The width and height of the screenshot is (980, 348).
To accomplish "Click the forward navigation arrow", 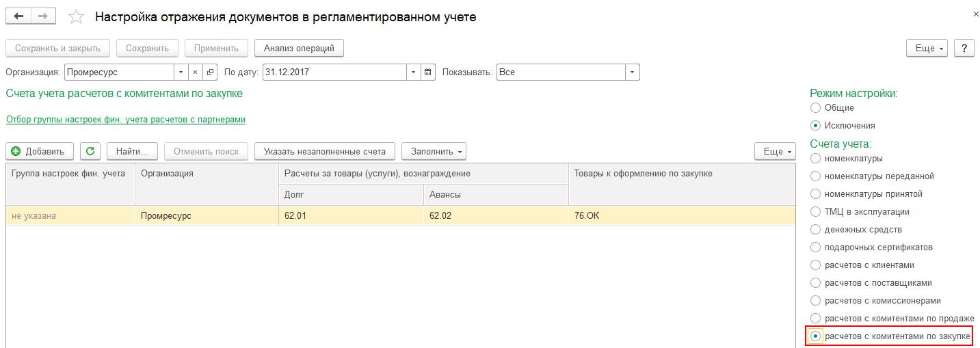I will (x=43, y=17).
